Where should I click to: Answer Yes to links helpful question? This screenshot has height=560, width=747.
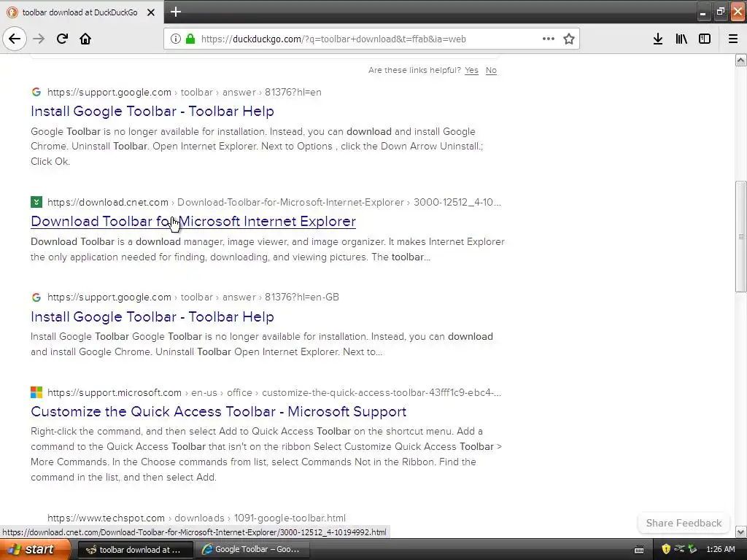[x=471, y=70]
